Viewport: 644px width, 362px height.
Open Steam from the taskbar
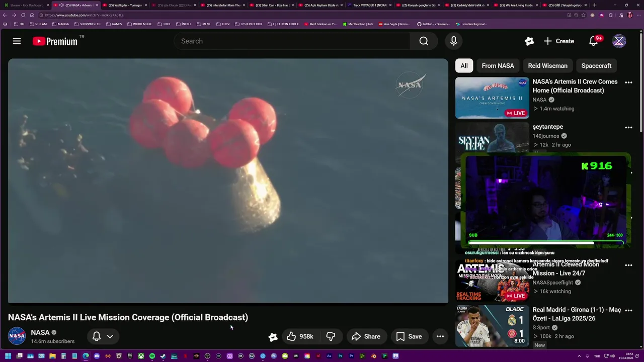pyautogui.click(x=163, y=356)
